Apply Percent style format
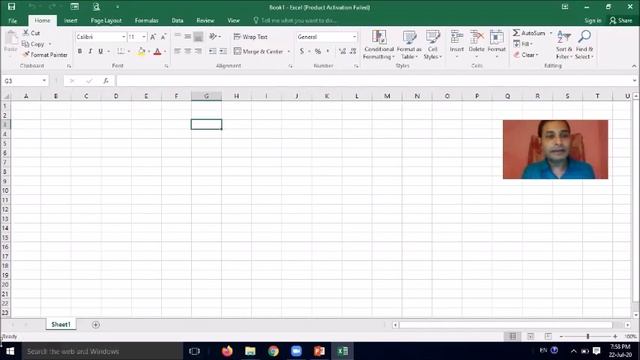This screenshot has width=640, height=360. point(318,51)
